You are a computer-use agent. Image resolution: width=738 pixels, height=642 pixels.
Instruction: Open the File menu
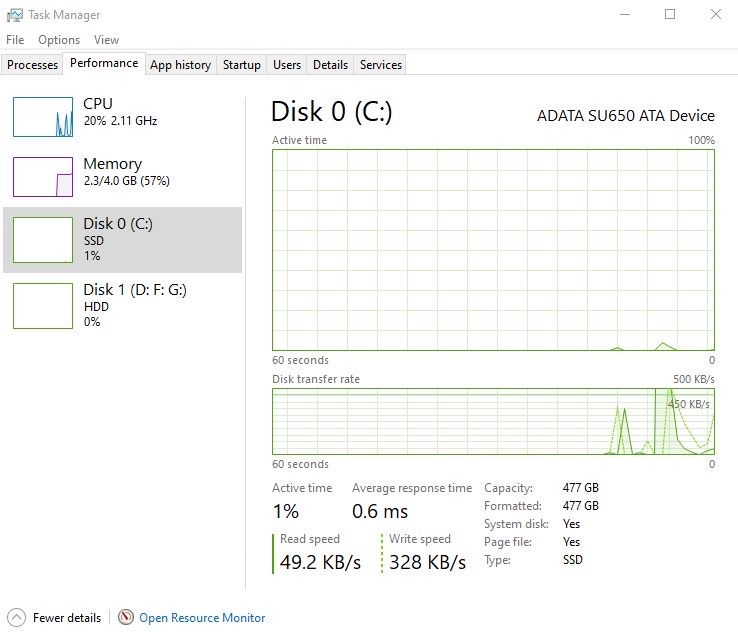click(15, 40)
